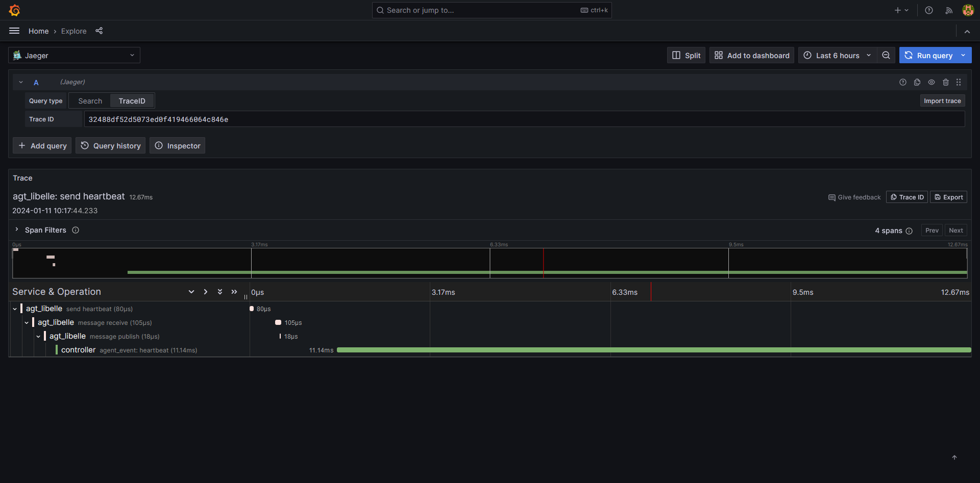Open the hamburger navigation menu

pyautogui.click(x=14, y=31)
